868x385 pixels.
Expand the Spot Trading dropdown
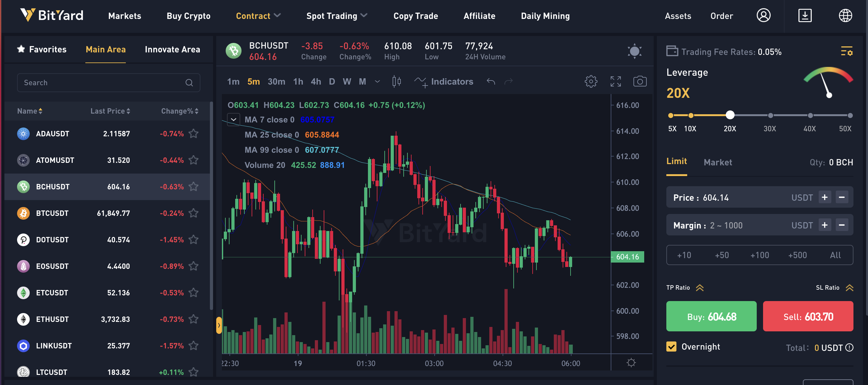click(337, 16)
